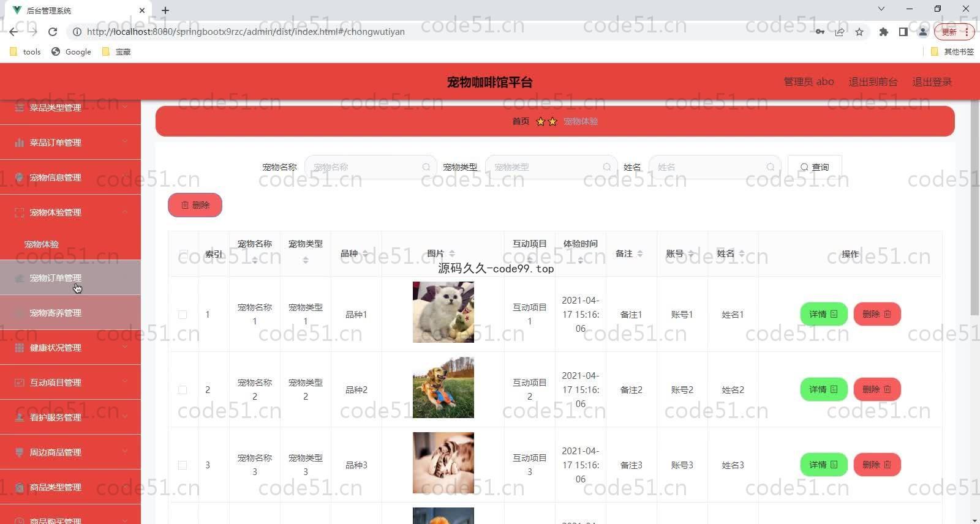Click the 互动项目管理 sidebar icon
Screen dimensions: 980x524
tap(19, 383)
